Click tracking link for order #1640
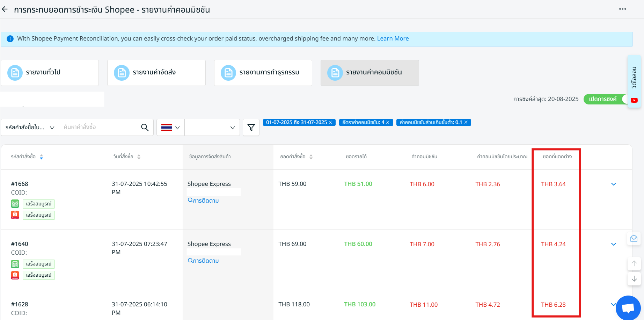The width and height of the screenshot is (644, 320). coord(203,261)
